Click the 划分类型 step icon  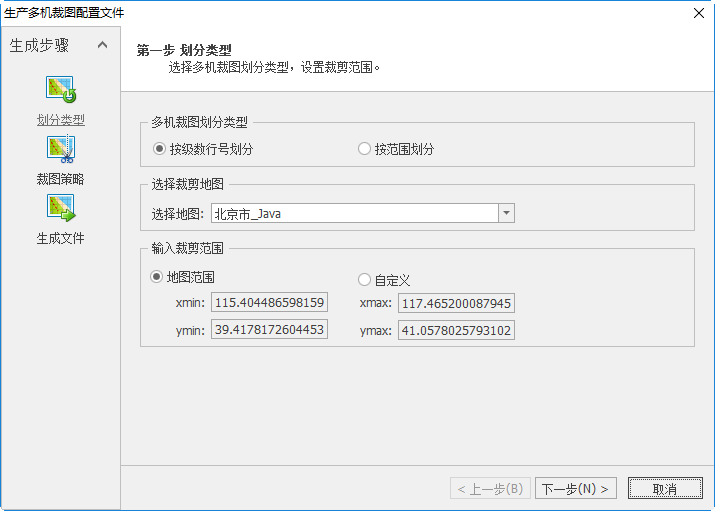click(61, 90)
